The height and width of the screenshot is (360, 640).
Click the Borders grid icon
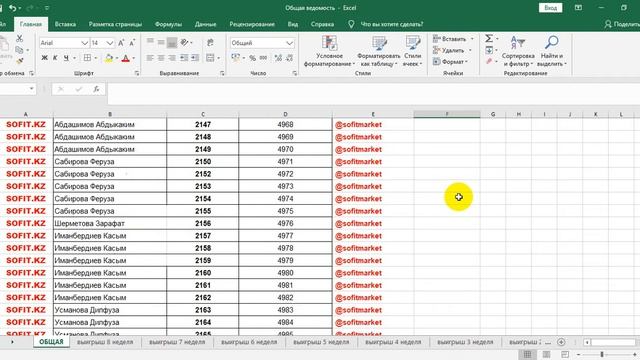[x=87, y=58]
